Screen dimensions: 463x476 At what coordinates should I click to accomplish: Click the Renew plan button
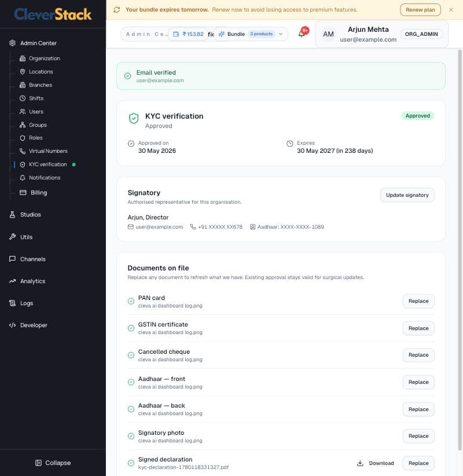click(x=420, y=10)
